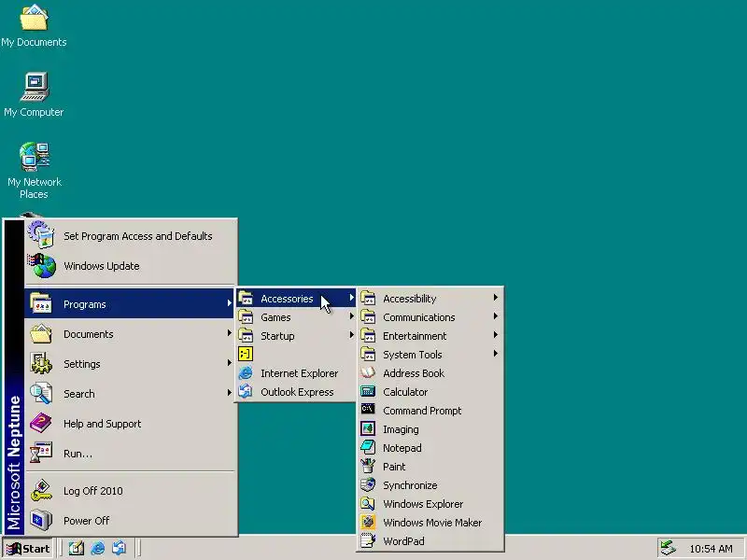747x560 pixels.
Task: Click the Windows Update globe icon
Action: [42, 265]
